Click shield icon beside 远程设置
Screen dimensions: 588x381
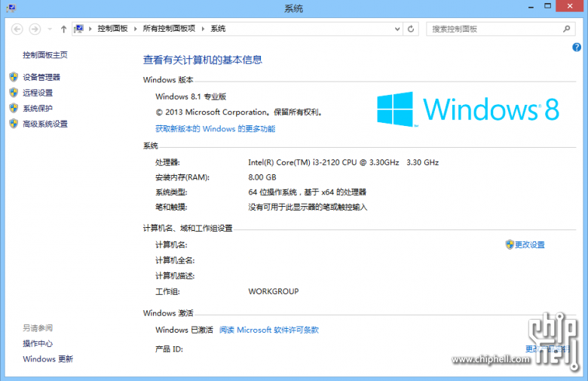[14, 92]
